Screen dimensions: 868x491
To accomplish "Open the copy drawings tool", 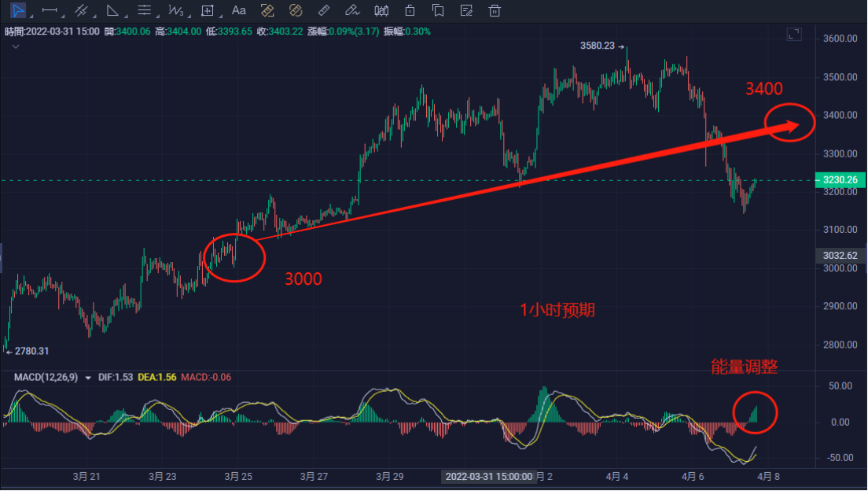I will click(438, 11).
